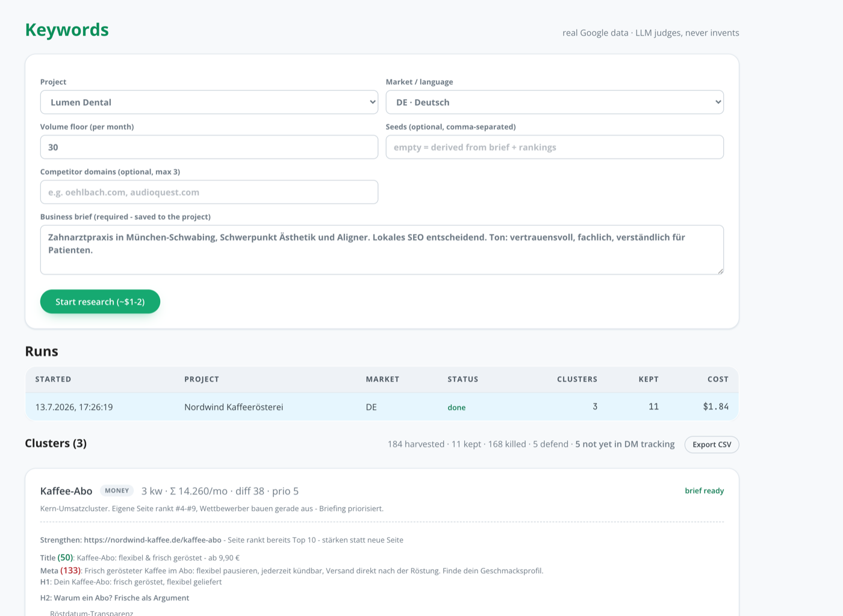Click the Clusters (3) heading

[x=56, y=443]
